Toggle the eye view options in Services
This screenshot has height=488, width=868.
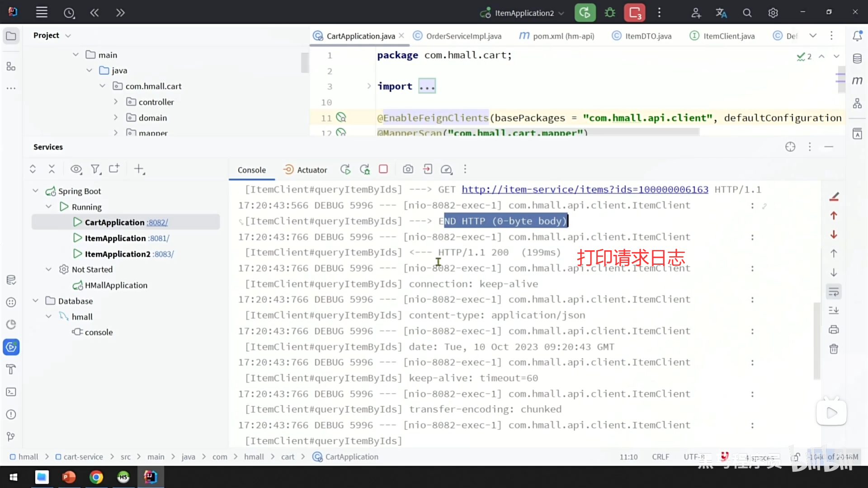pos(76,169)
